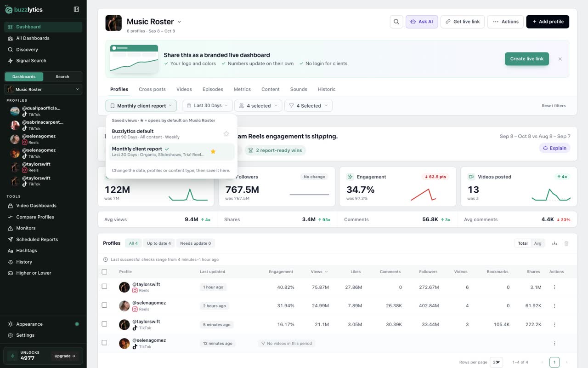Dismiss the branded live dashboard banner
This screenshot has width=588, height=368.
560,59
